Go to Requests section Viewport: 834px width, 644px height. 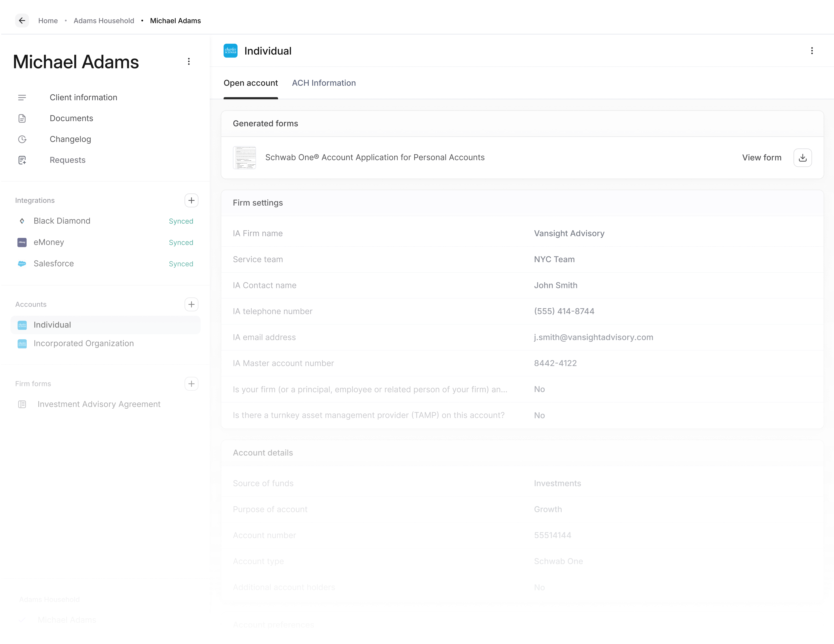click(x=67, y=160)
